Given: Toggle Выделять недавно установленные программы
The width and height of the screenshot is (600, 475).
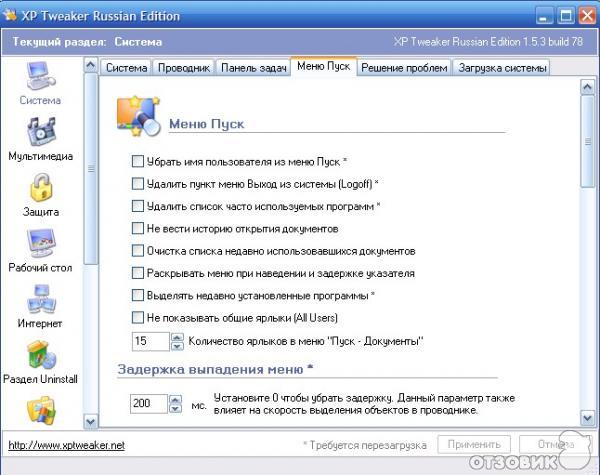Looking at the screenshot, I should coord(137,295).
